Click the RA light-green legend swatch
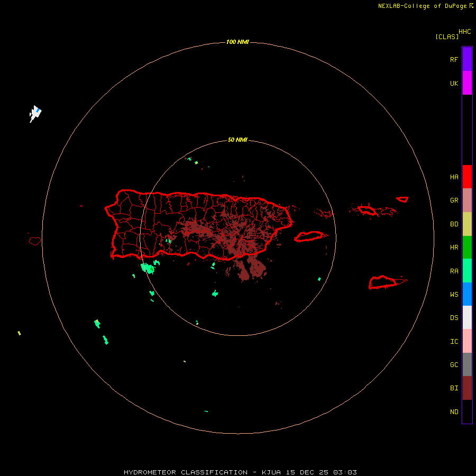The height and width of the screenshot is (476, 476). point(467,271)
